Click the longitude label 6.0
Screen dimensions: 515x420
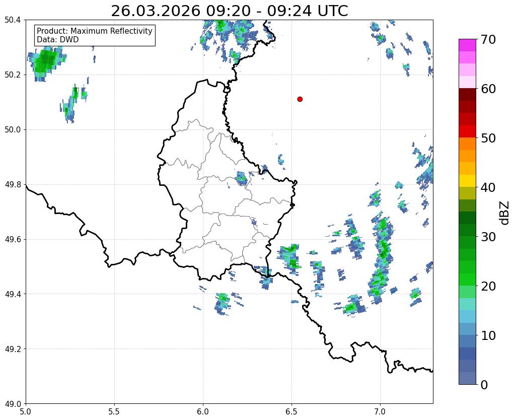click(203, 411)
